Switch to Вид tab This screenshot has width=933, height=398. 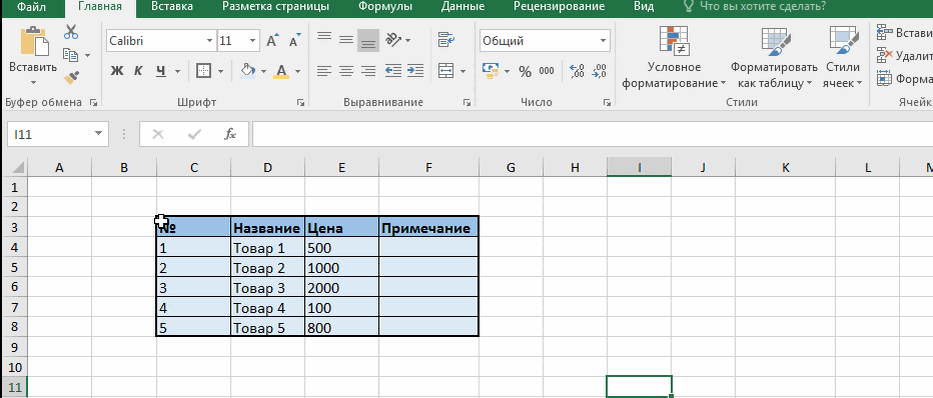pyautogui.click(x=644, y=7)
